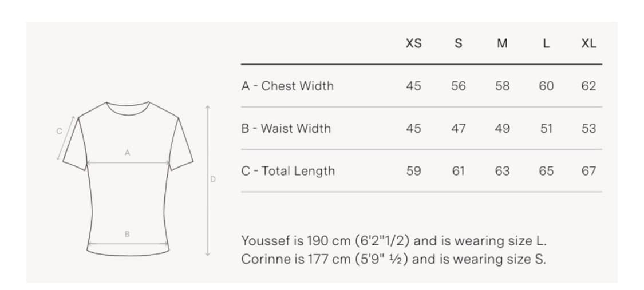
Task: Click the Total Length value 59 for size XS
Action: 413,170
